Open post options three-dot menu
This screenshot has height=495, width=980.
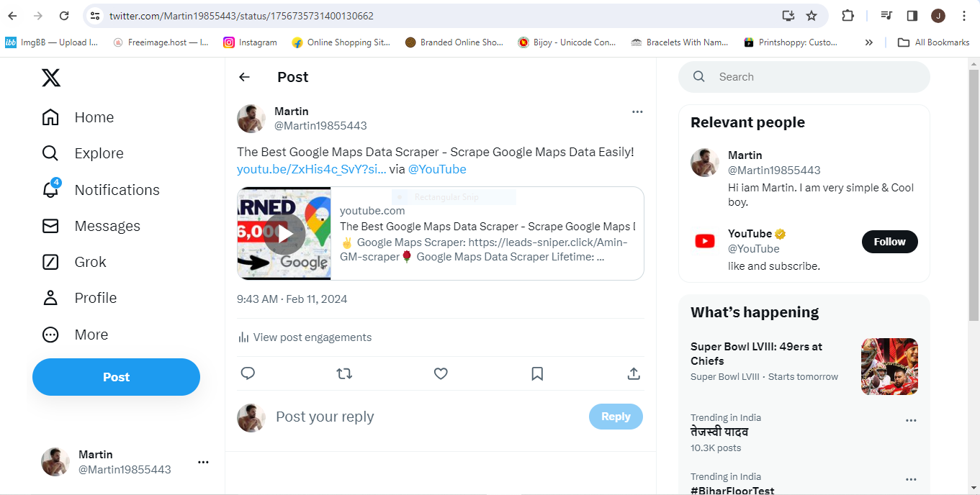(x=637, y=112)
